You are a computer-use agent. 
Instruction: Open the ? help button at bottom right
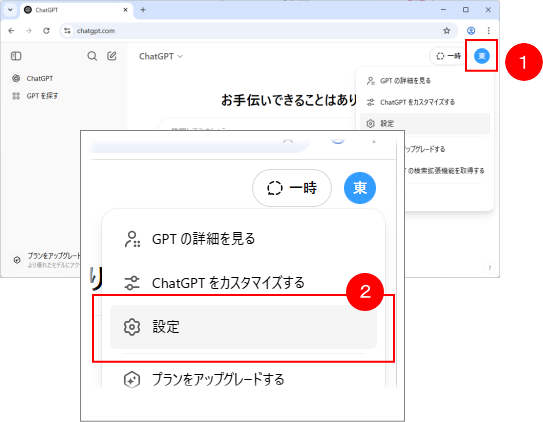pos(489,268)
